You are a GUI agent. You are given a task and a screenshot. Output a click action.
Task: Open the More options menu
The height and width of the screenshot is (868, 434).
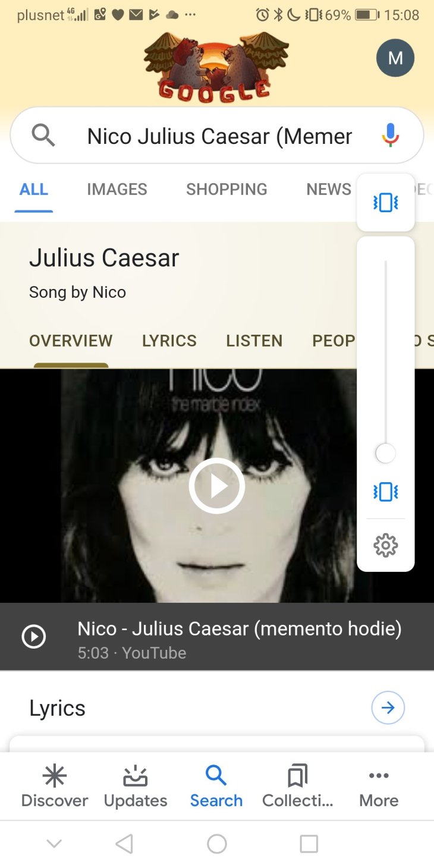coord(379,787)
